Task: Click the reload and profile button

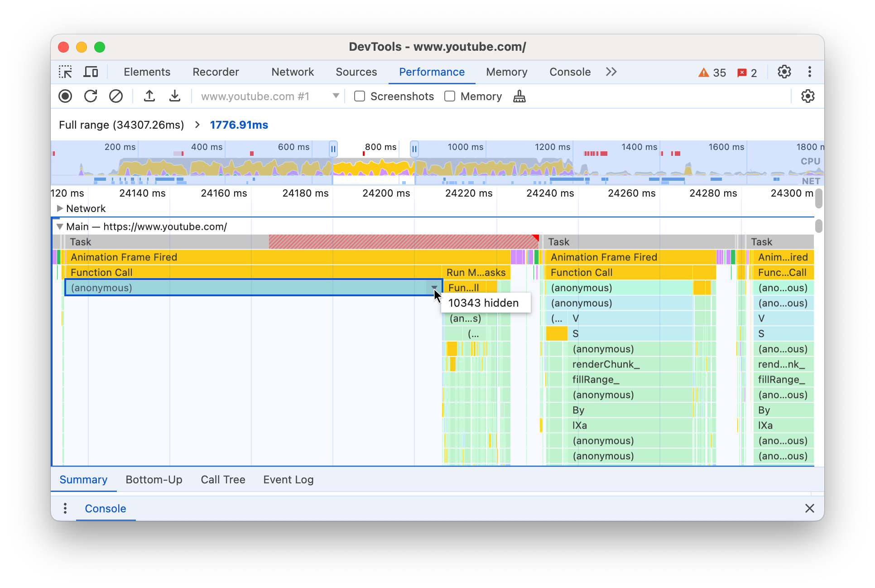Action: [92, 96]
